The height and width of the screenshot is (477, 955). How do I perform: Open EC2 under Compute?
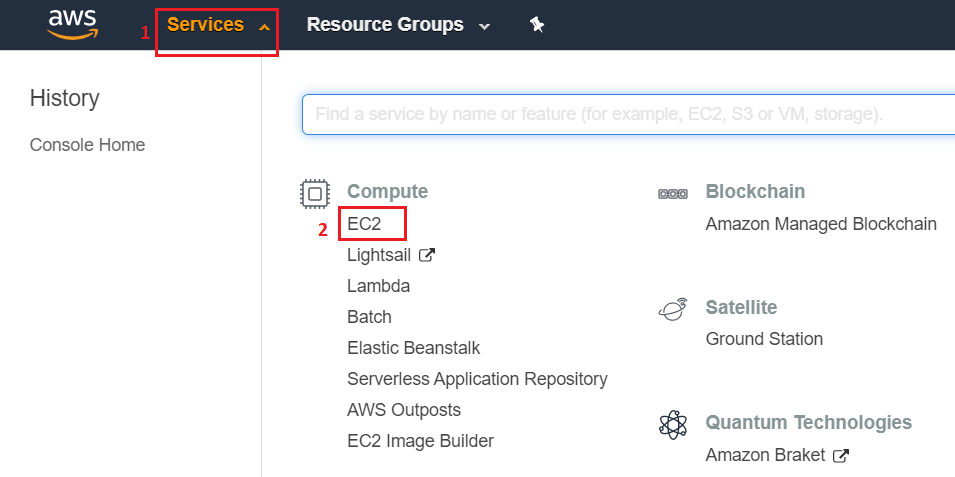pyautogui.click(x=364, y=224)
